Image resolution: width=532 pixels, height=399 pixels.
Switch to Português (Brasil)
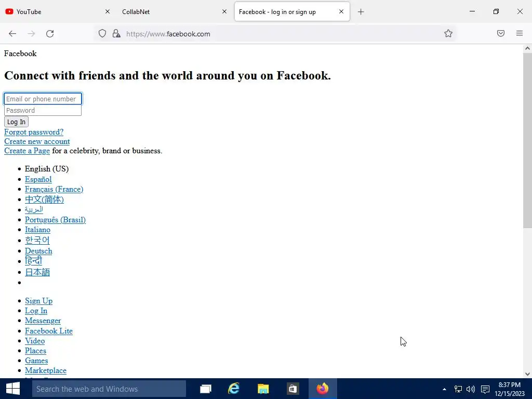click(55, 220)
